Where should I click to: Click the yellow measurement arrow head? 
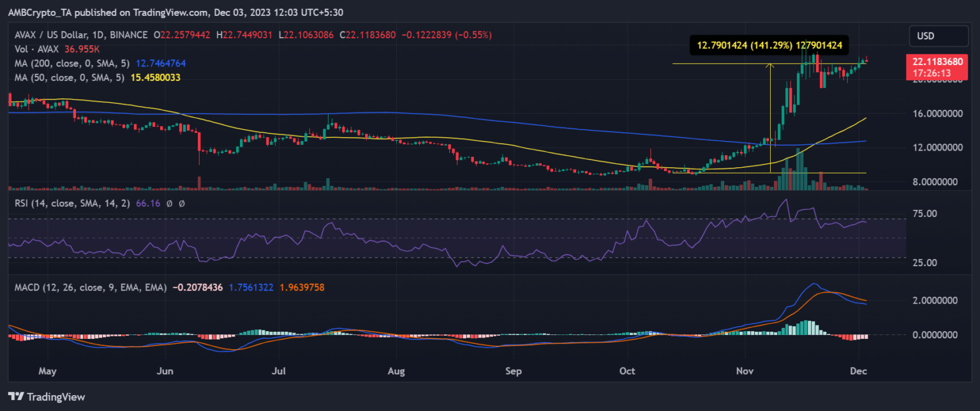click(x=771, y=65)
